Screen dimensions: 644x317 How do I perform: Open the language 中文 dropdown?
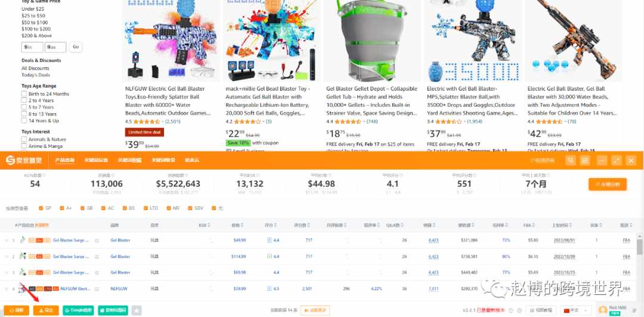pos(576,310)
